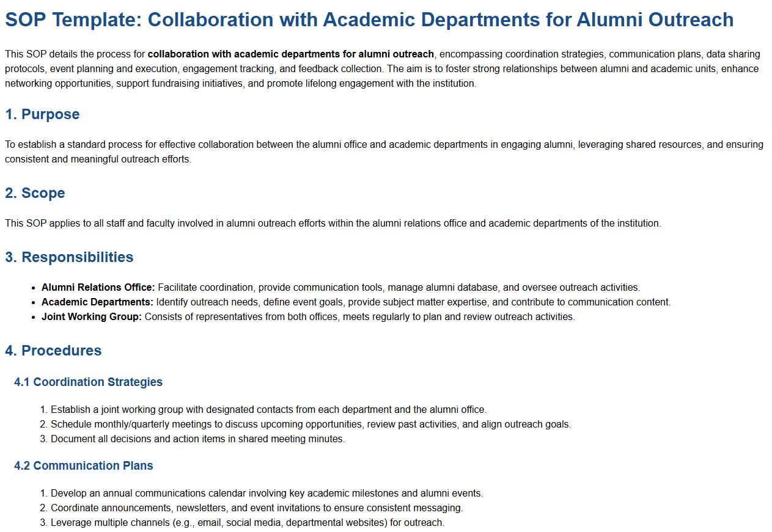
Task: Click the '1. Purpose' heading
Action: coord(42,114)
